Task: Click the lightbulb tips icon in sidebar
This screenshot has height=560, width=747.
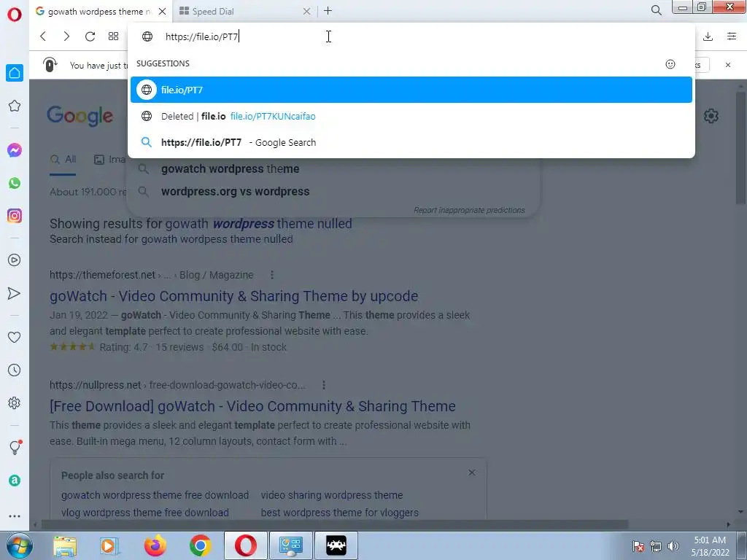Action: [15, 447]
